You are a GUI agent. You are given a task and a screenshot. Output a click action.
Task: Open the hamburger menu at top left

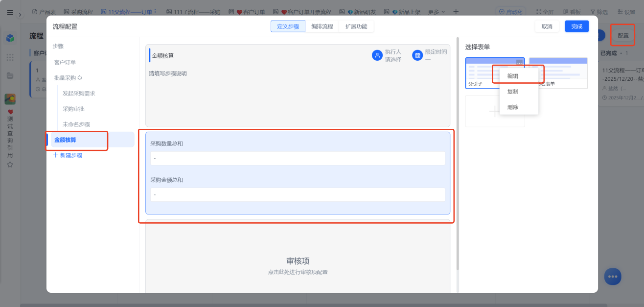tap(10, 13)
